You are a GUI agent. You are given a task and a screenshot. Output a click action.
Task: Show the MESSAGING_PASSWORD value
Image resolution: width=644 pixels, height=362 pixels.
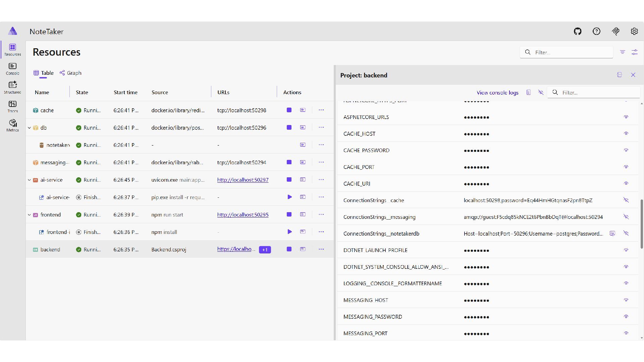pos(626,317)
